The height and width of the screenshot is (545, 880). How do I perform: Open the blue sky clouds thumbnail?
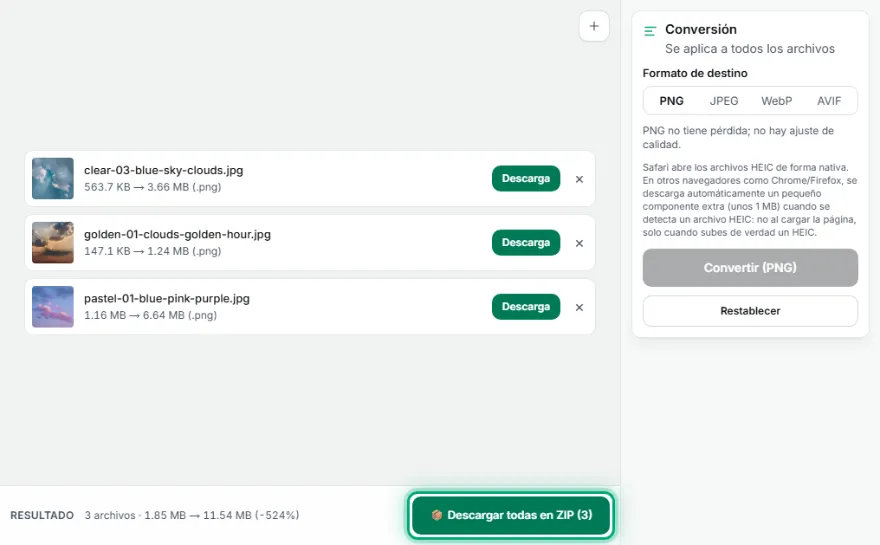pyautogui.click(x=53, y=178)
